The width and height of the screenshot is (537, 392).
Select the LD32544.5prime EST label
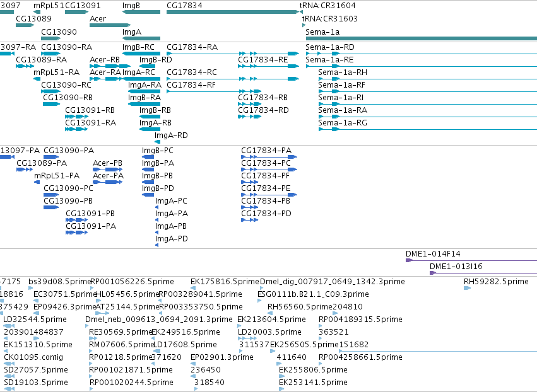tap(35, 320)
